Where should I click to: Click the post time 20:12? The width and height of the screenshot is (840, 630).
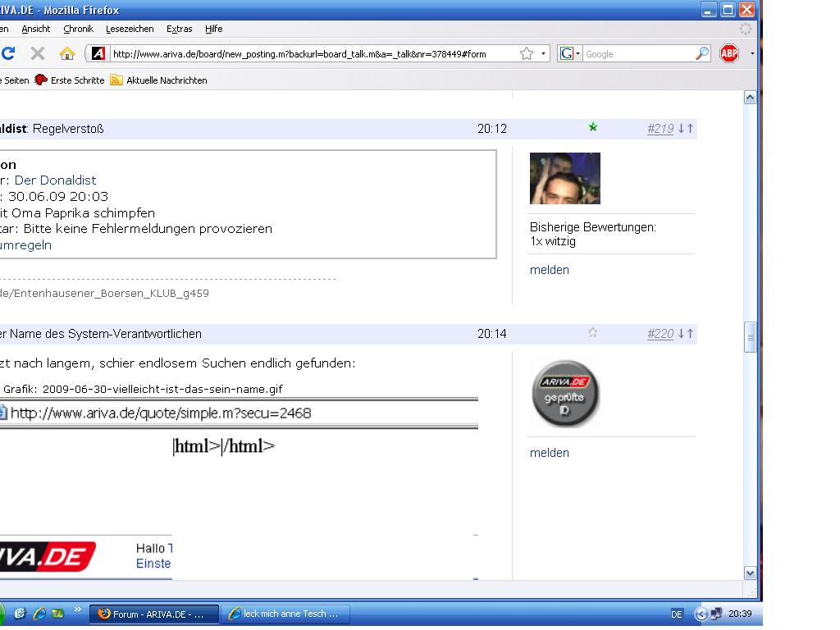[492, 129]
